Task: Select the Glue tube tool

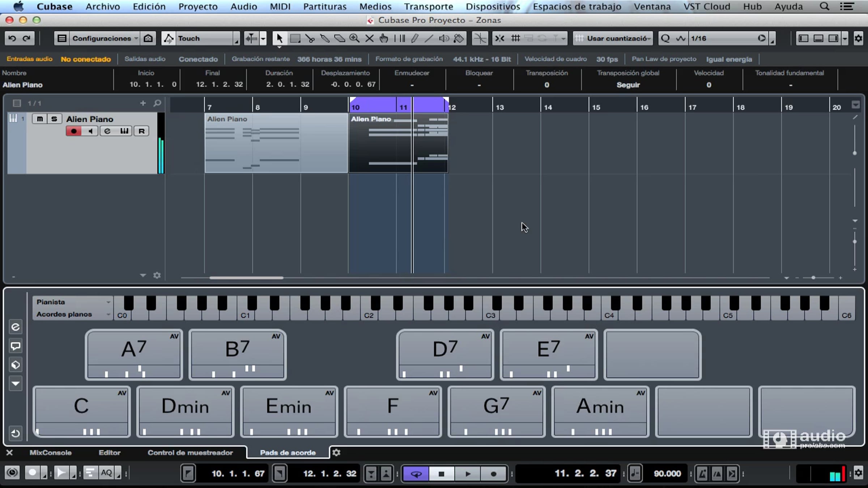Action: [324, 38]
